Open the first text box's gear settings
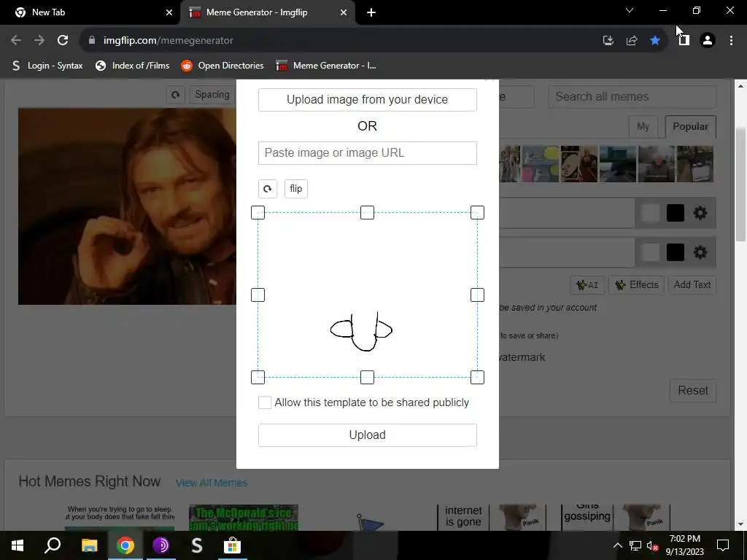The height and width of the screenshot is (560, 747). point(700,213)
